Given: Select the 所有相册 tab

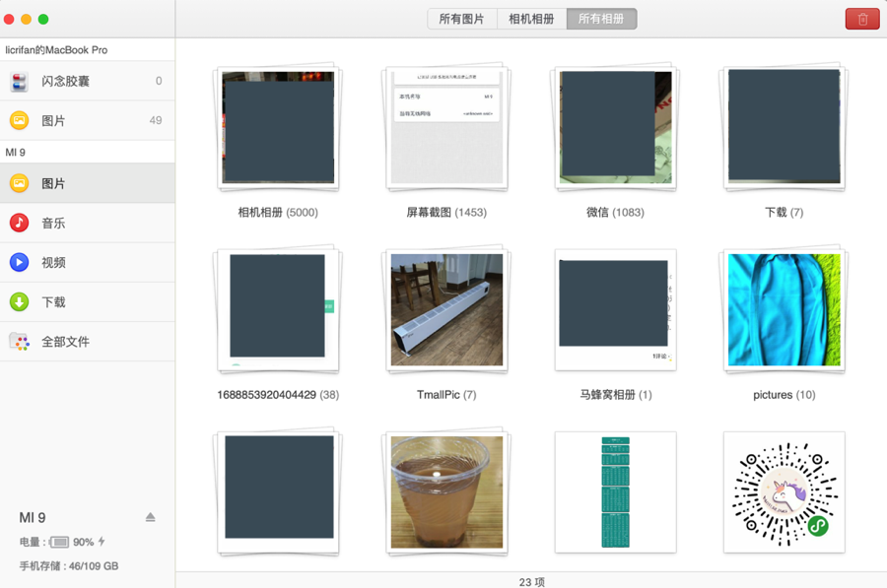Looking at the screenshot, I should pos(601,19).
